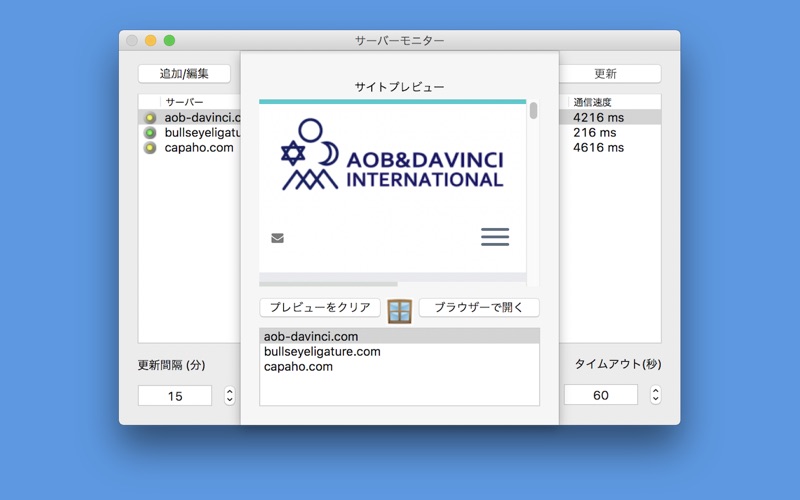The width and height of the screenshot is (800, 500).
Task: Click the AOB&DAVINCI INTERNATIONAL title text
Action: pos(424,169)
